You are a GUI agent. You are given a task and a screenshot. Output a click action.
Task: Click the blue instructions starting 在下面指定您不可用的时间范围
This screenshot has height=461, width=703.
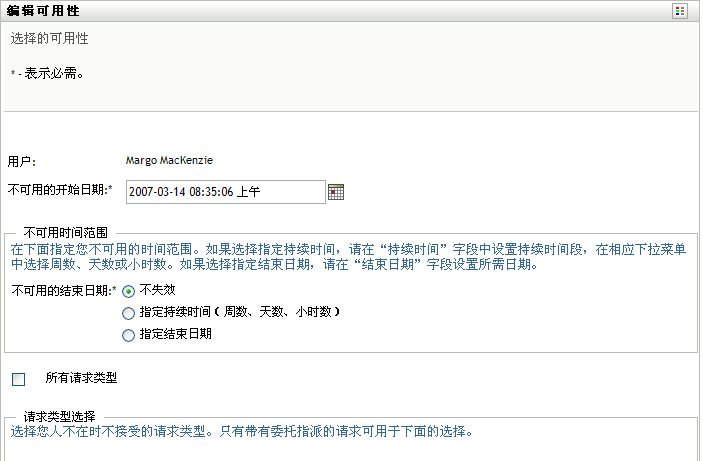pyautogui.click(x=348, y=257)
